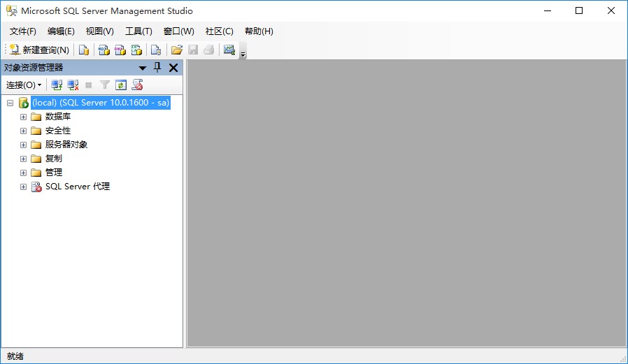Close the 对象资源管理器 panel
This screenshot has width=628, height=364.
[x=173, y=68]
